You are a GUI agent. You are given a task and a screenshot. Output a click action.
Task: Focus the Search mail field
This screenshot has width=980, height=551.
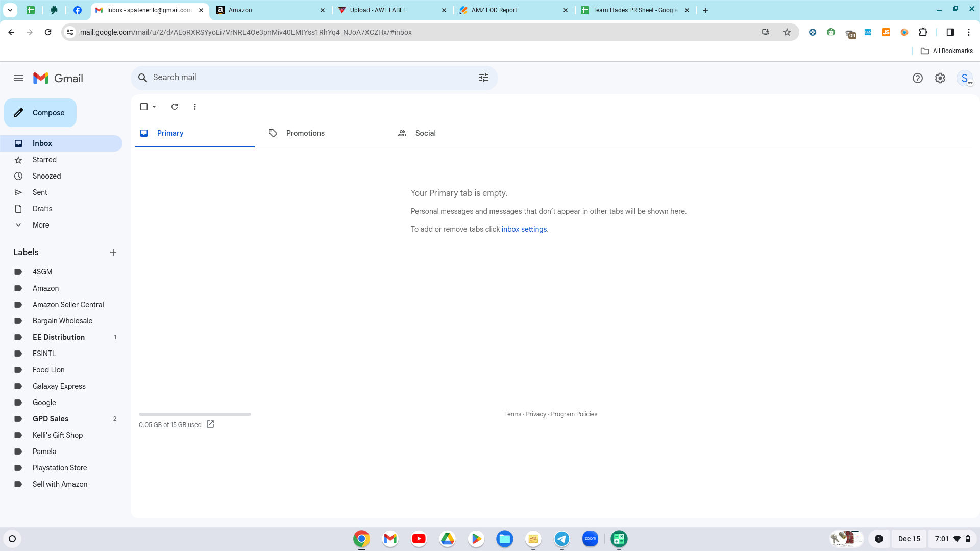314,78
